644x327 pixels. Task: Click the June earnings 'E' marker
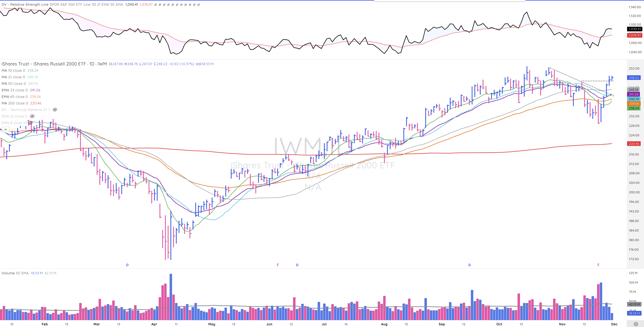tap(278, 265)
